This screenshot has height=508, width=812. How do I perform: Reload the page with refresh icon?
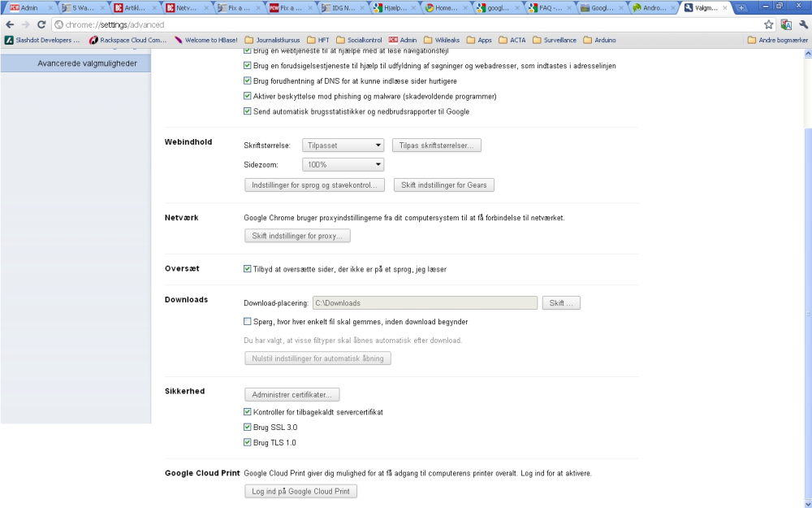pyautogui.click(x=41, y=24)
